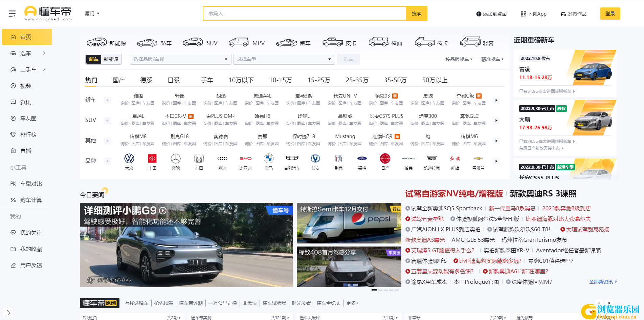The image size is (644, 320).
Task: Show next brands in 品牌 row
Action: click(x=496, y=161)
